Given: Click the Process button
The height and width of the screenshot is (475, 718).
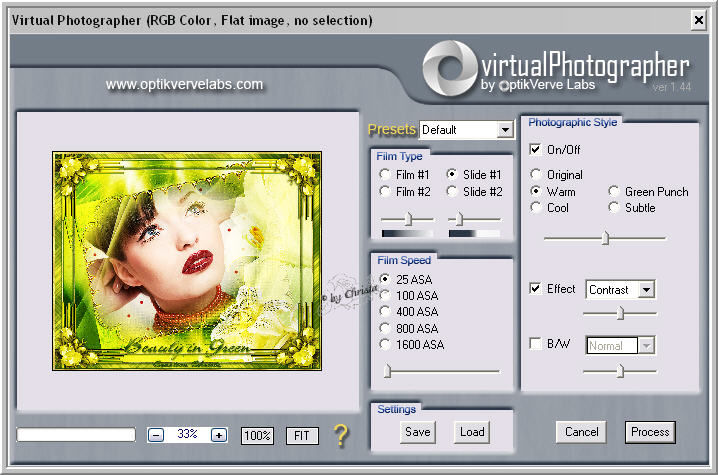Looking at the screenshot, I should (x=650, y=432).
